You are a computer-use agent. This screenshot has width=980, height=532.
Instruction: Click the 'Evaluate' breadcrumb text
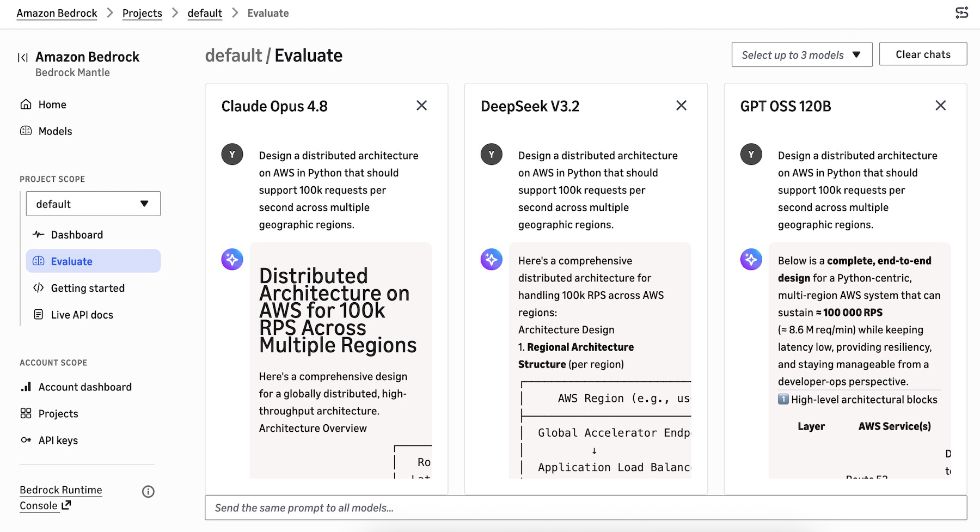268,13
